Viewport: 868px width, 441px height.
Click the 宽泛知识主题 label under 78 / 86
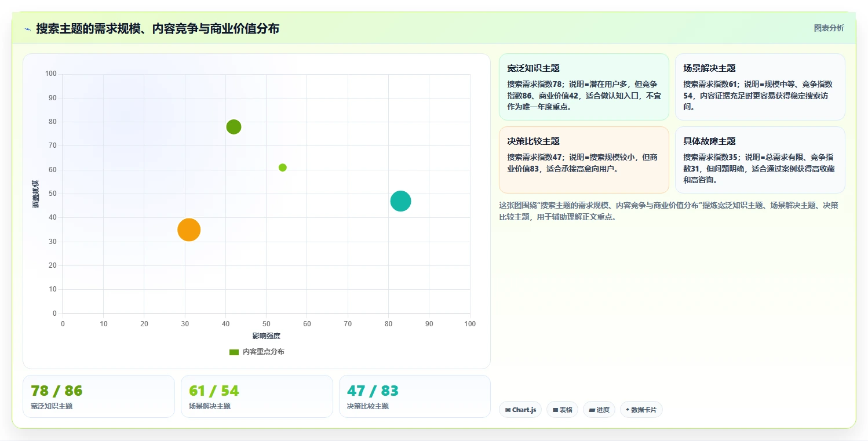[x=52, y=406]
